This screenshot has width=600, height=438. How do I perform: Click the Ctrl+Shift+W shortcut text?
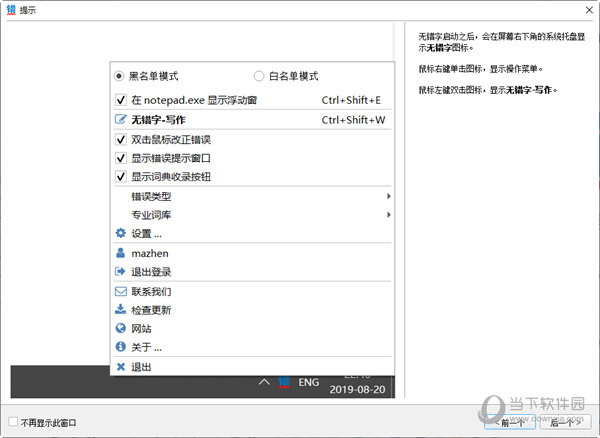click(353, 120)
